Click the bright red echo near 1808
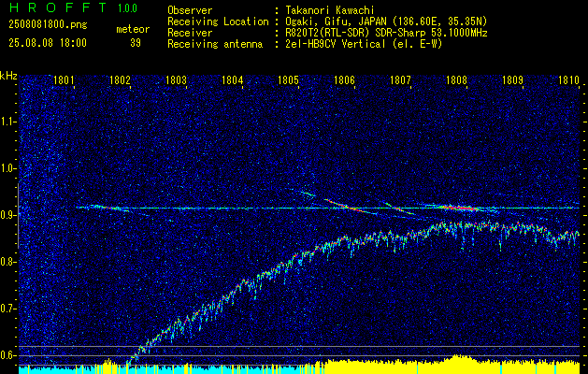588x374 pixels. pos(459,207)
